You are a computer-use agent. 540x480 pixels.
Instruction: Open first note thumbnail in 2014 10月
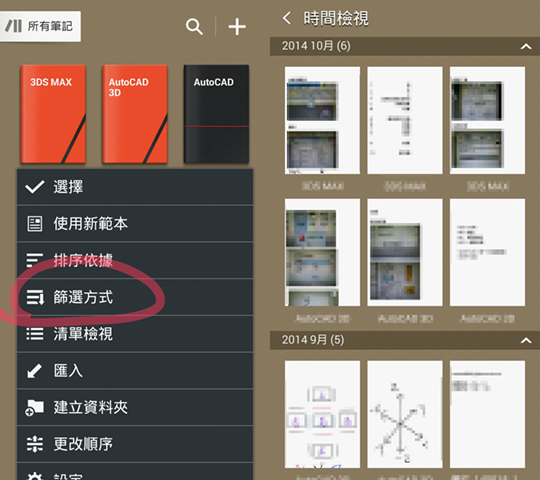pyautogui.click(x=322, y=121)
